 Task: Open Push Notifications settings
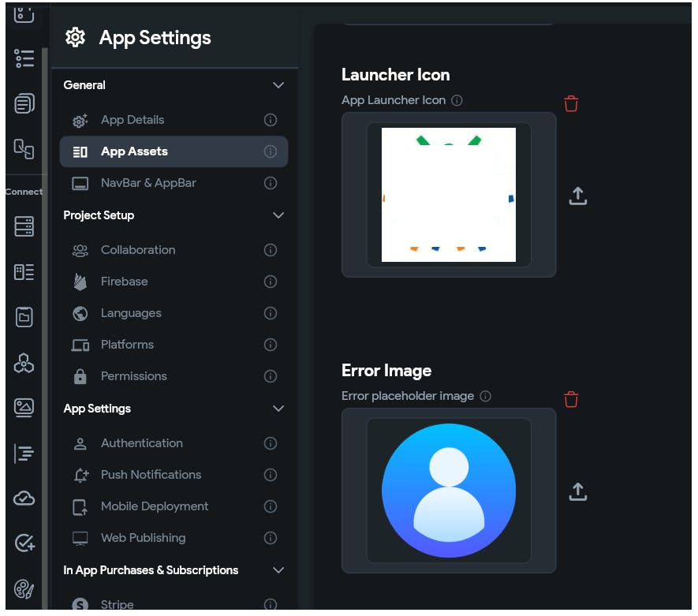pos(174,475)
